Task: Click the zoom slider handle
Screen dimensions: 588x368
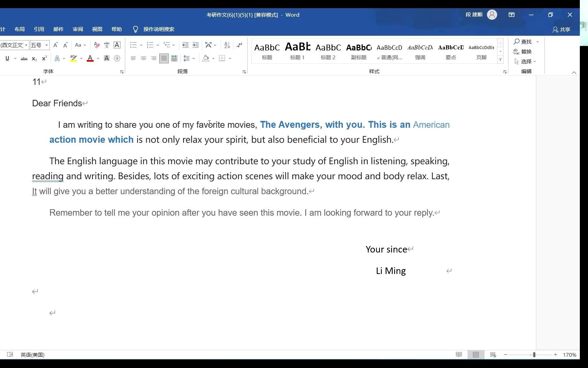Action: pyautogui.click(x=534, y=355)
